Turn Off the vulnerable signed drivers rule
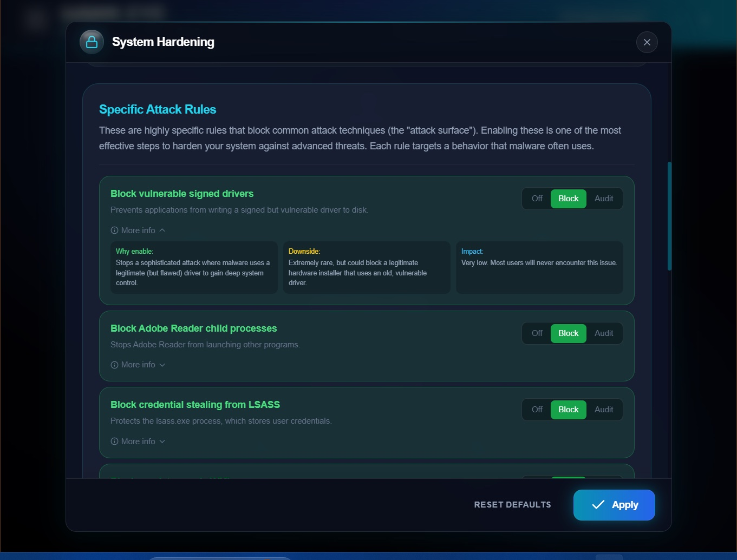The width and height of the screenshot is (737, 560). 536,199
